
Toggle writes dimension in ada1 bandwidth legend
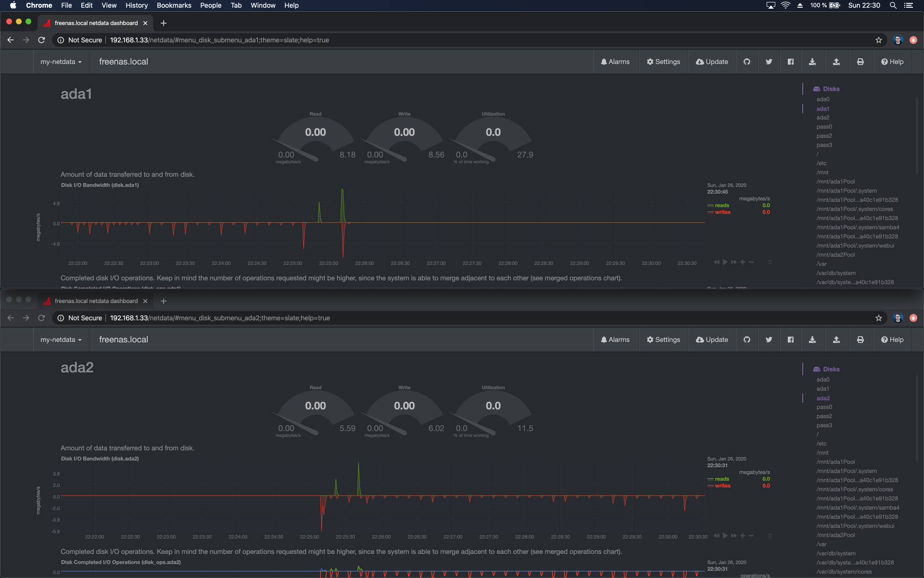coord(722,212)
